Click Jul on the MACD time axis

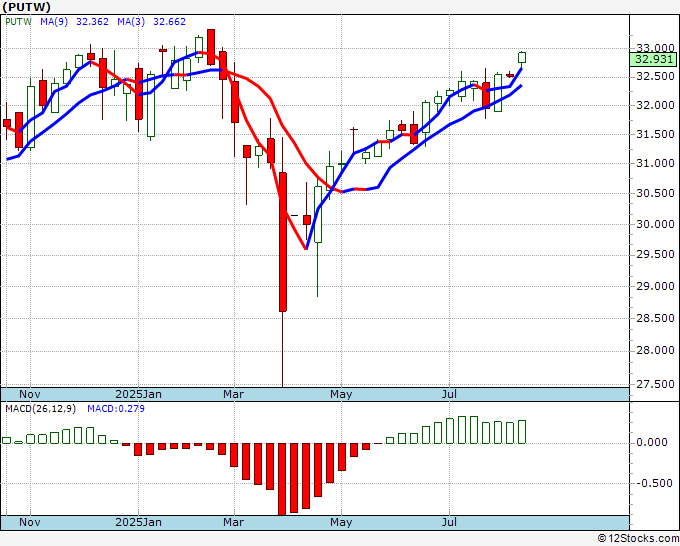pos(449,522)
